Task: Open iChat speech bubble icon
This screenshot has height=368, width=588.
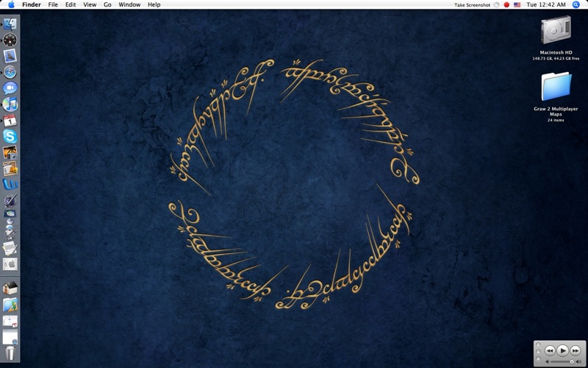Action: click(10, 88)
